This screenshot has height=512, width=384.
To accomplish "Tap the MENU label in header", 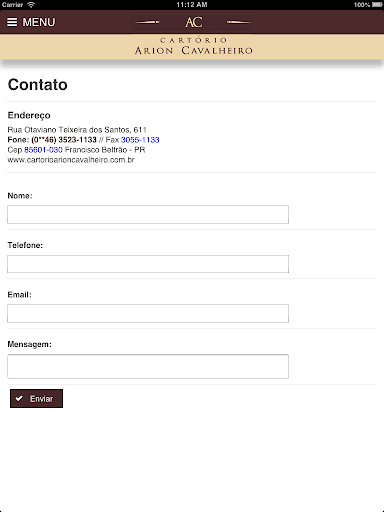I will (x=39, y=22).
